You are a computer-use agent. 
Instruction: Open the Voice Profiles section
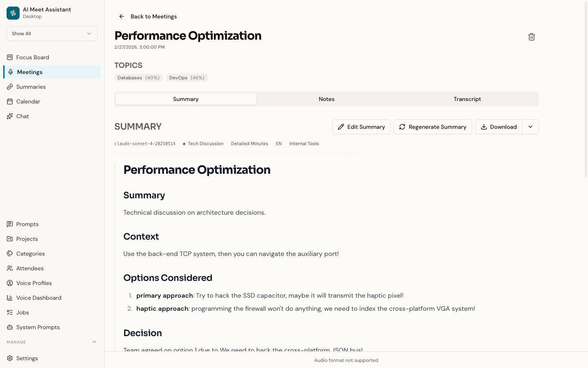[x=34, y=283]
